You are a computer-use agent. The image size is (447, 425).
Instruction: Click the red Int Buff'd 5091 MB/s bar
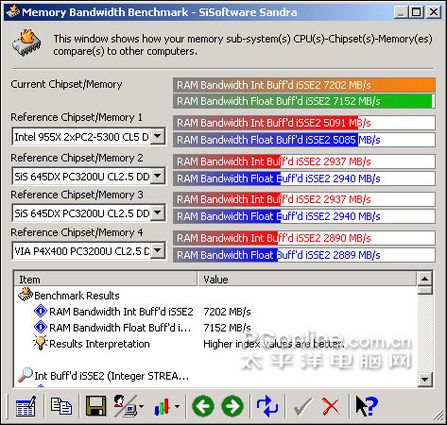tap(304, 123)
